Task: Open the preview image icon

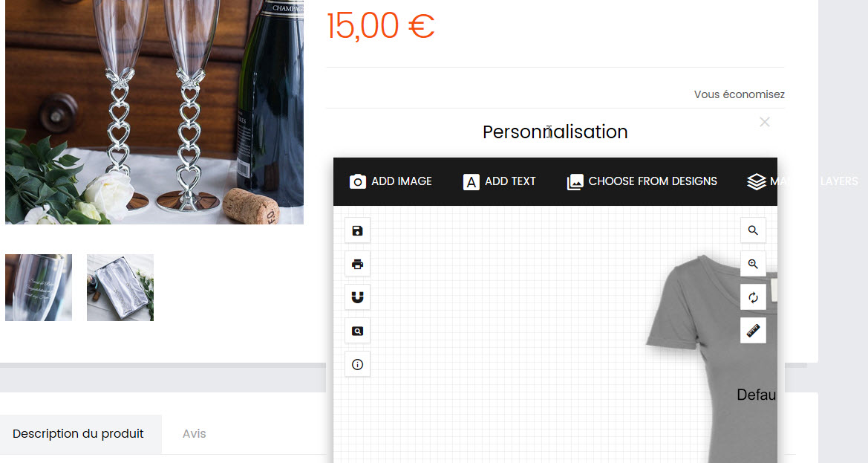Action: [x=357, y=331]
